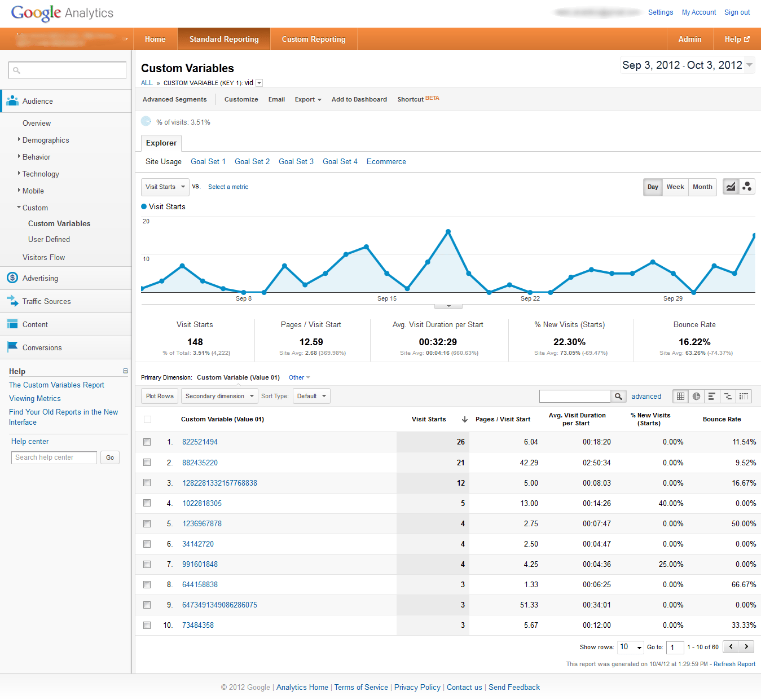Check the box for row 1282281332157768838
This screenshot has height=700, width=761.
[x=147, y=482]
